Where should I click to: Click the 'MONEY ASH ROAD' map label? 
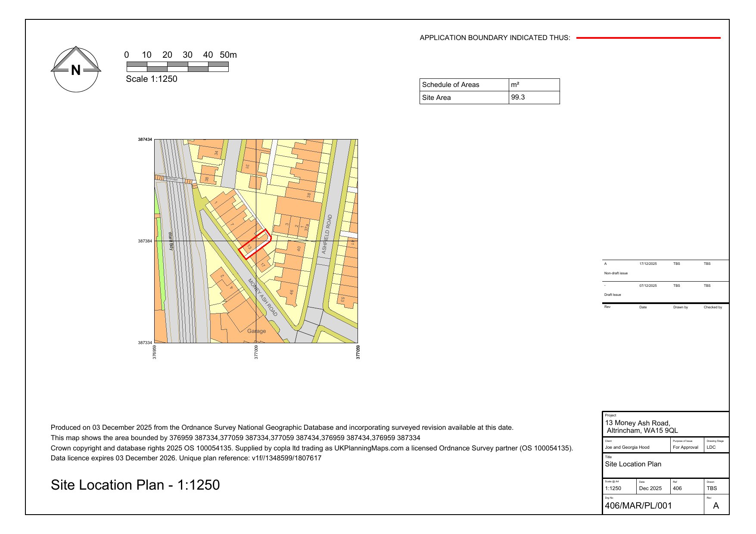[x=263, y=298]
